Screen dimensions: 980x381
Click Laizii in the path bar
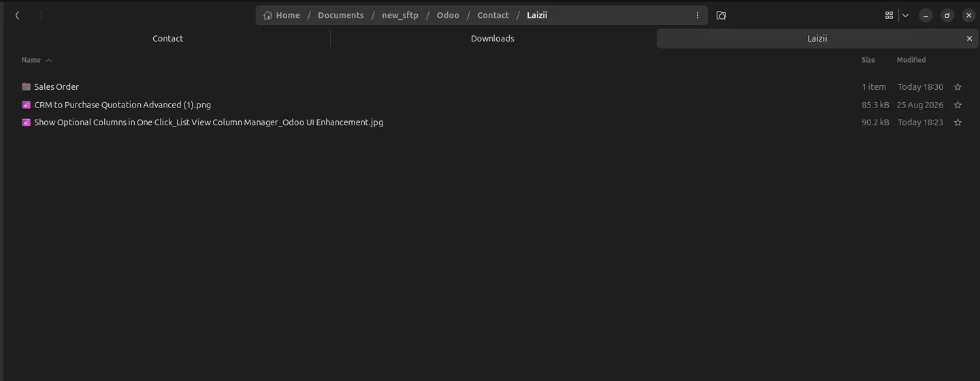coord(537,15)
